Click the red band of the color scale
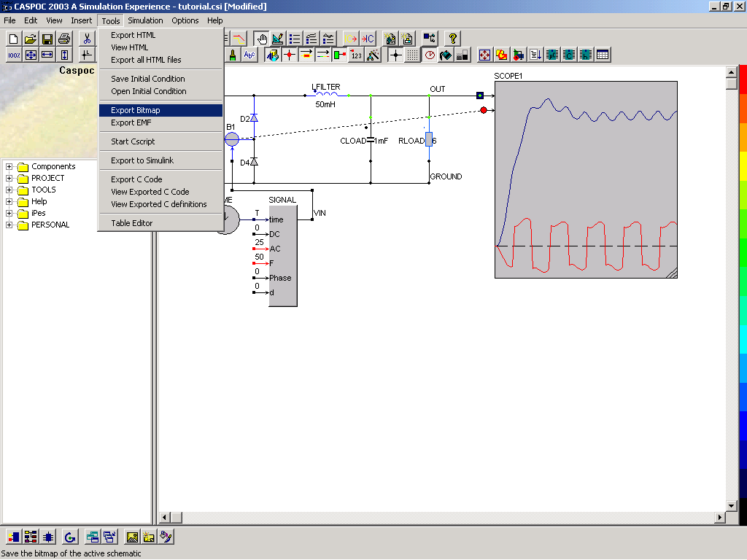 tap(743, 81)
